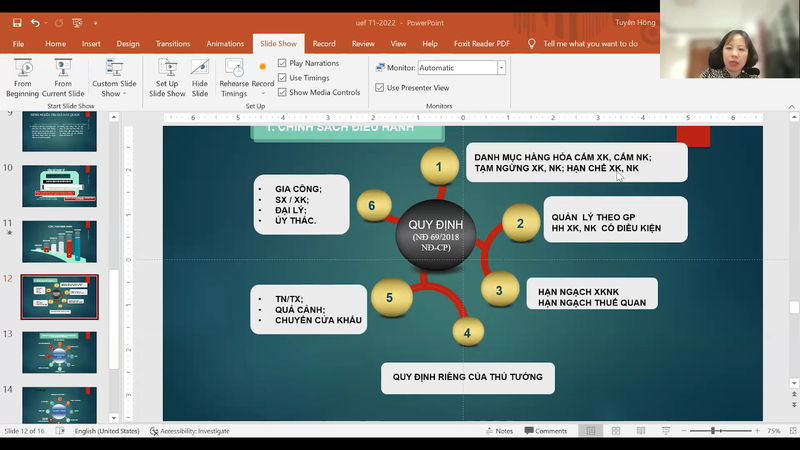This screenshot has width=800, height=450.
Task: Show the Comments pane
Action: point(545,431)
